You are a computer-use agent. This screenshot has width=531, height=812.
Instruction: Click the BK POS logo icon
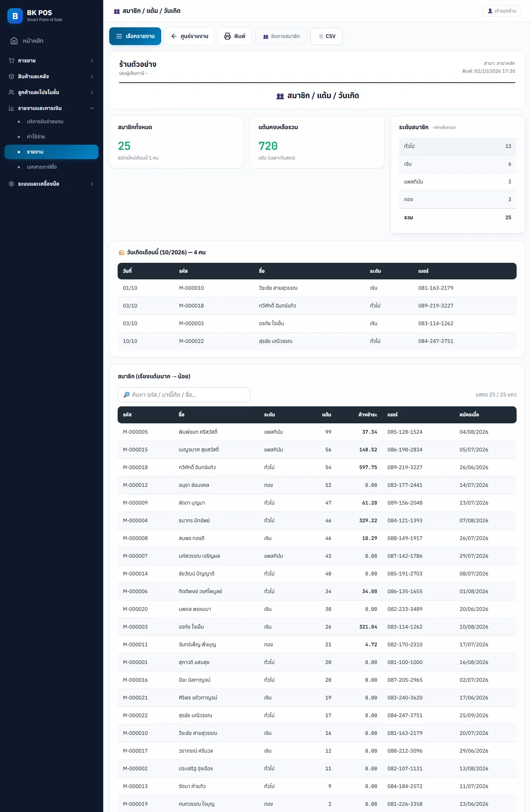(x=15, y=16)
